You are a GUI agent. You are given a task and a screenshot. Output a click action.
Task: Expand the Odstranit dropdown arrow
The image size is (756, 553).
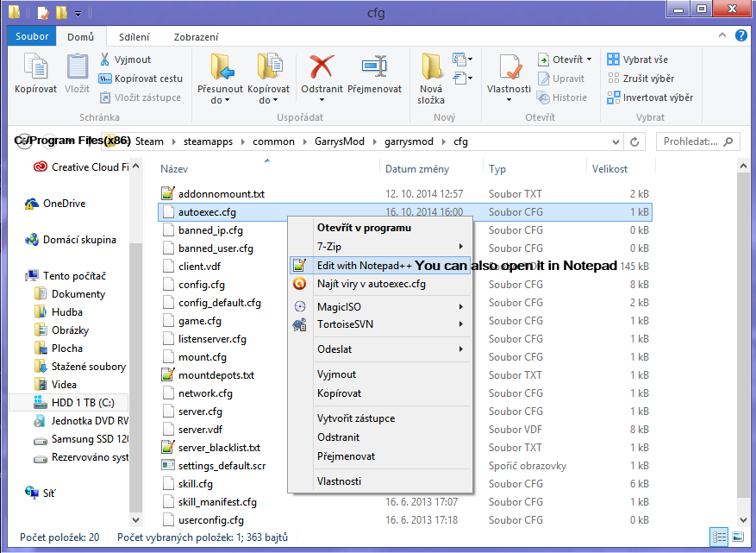click(x=322, y=100)
